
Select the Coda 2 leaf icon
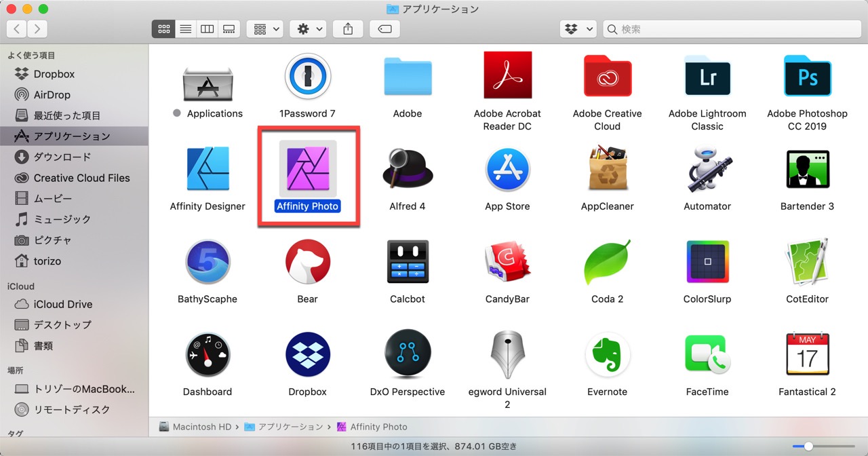click(x=608, y=261)
